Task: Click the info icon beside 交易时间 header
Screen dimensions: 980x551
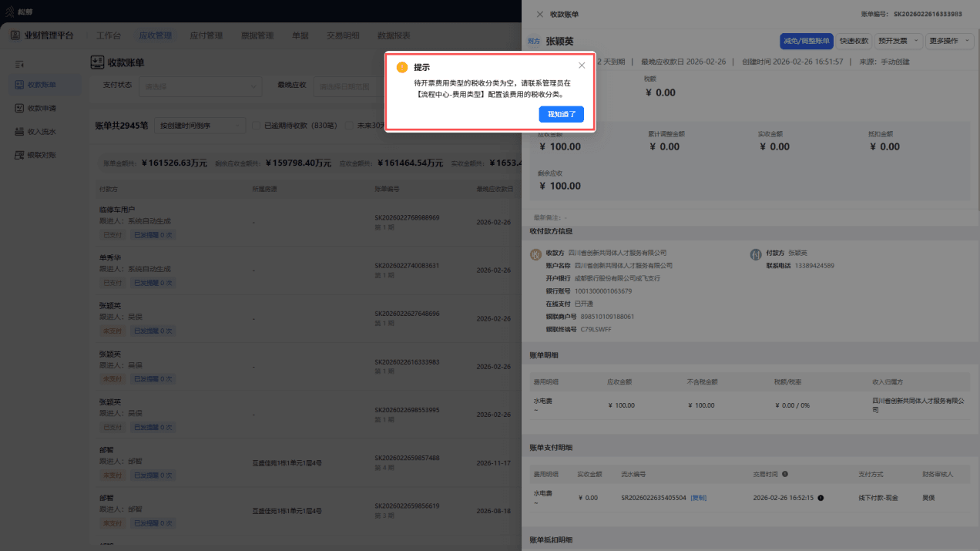Action: (785, 474)
